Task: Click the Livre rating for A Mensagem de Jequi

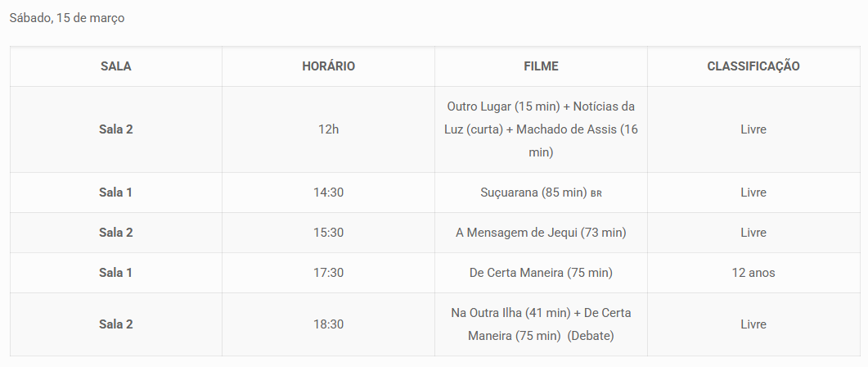Action: [753, 233]
